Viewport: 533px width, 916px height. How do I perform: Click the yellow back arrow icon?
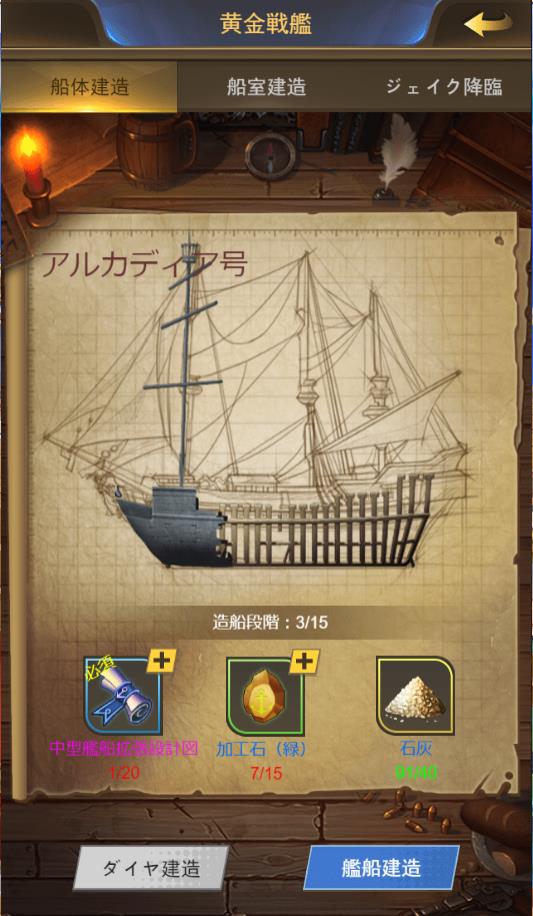click(488, 24)
